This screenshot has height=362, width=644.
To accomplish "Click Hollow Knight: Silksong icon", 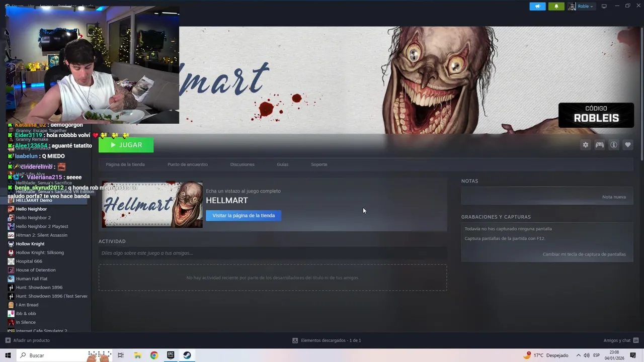I will [11, 252].
